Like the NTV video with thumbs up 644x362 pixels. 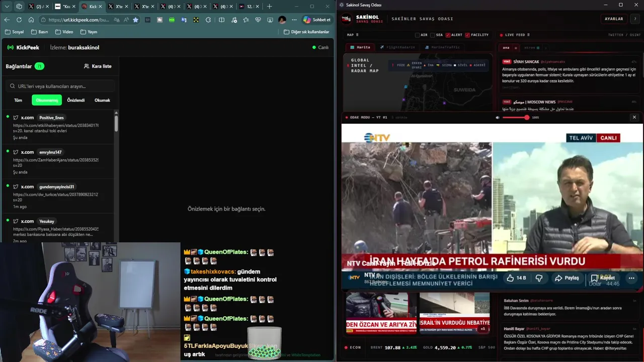coord(516,278)
